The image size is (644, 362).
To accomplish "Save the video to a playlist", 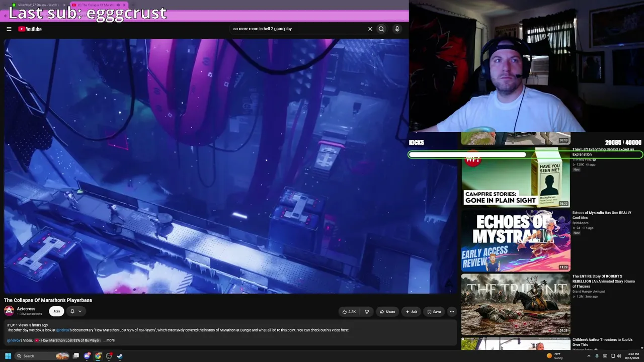I will tap(434, 312).
